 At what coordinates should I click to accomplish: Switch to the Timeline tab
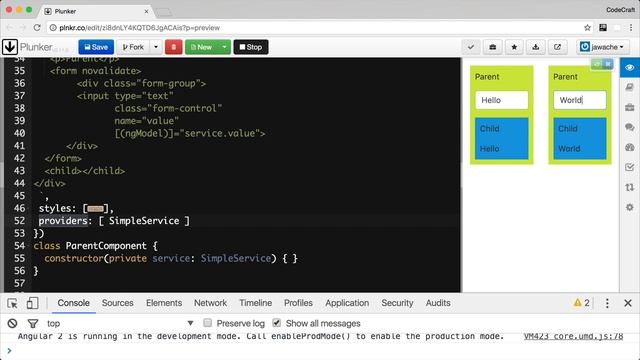[256, 303]
